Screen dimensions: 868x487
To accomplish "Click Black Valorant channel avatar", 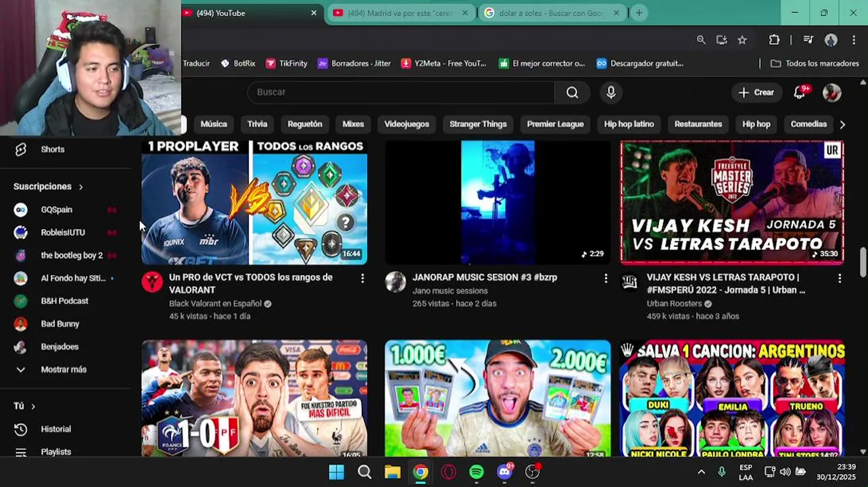I will coord(151,282).
